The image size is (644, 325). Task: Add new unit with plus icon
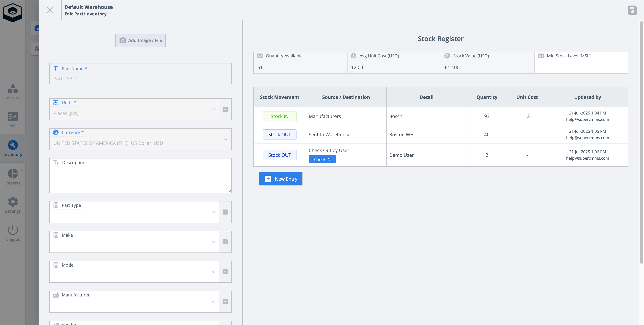coord(225,109)
